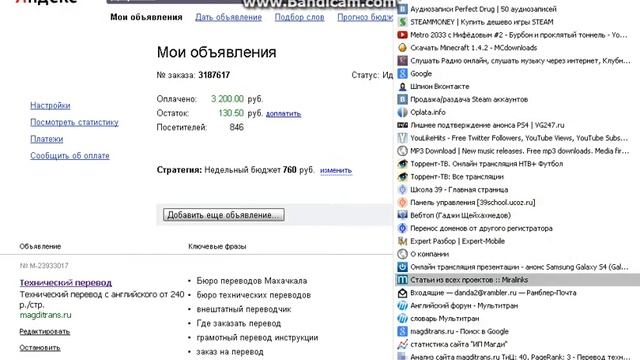The width and height of the screenshot is (640, 360).
Task: Click the visitors count 846
Action: pos(236,127)
